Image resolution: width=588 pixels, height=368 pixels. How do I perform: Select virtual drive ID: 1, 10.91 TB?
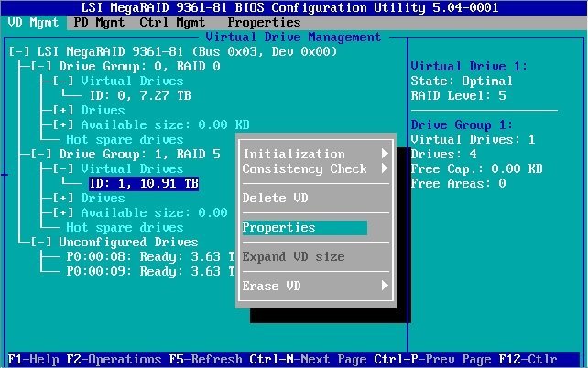[144, 183]
